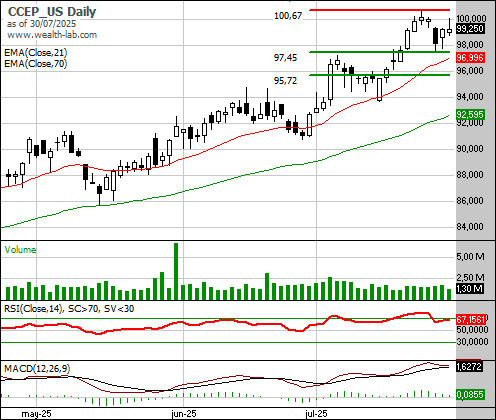The width and height of the screenshot is (496, 420).
Task: Click the 2,50 M volume axis label
Action: coord(470,278)
